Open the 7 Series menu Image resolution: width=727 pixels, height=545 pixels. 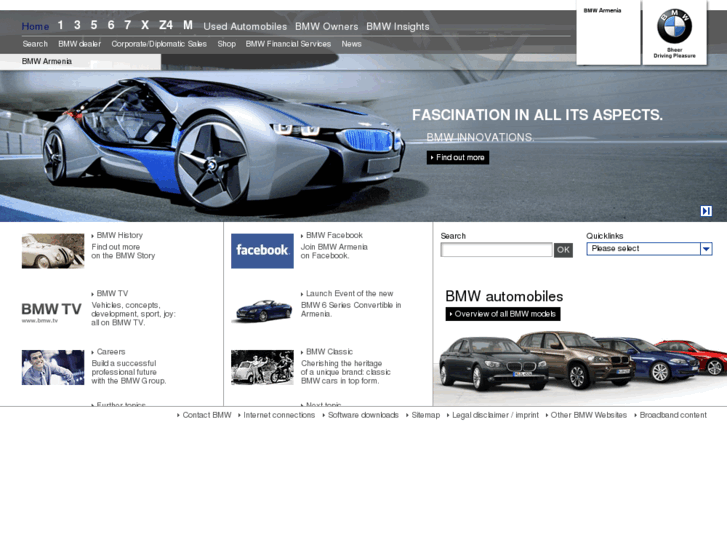pos(128,25)
